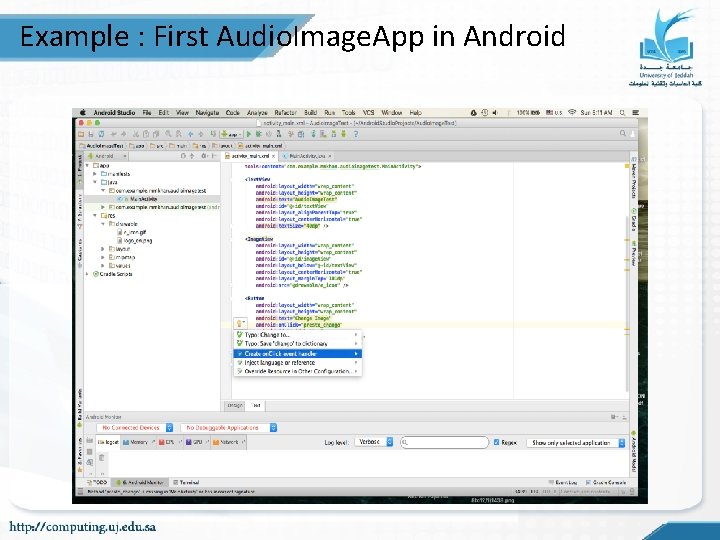This screenshot has width=720, height=540.
Task: Open the Event Log panel
Action: point(563,483)
